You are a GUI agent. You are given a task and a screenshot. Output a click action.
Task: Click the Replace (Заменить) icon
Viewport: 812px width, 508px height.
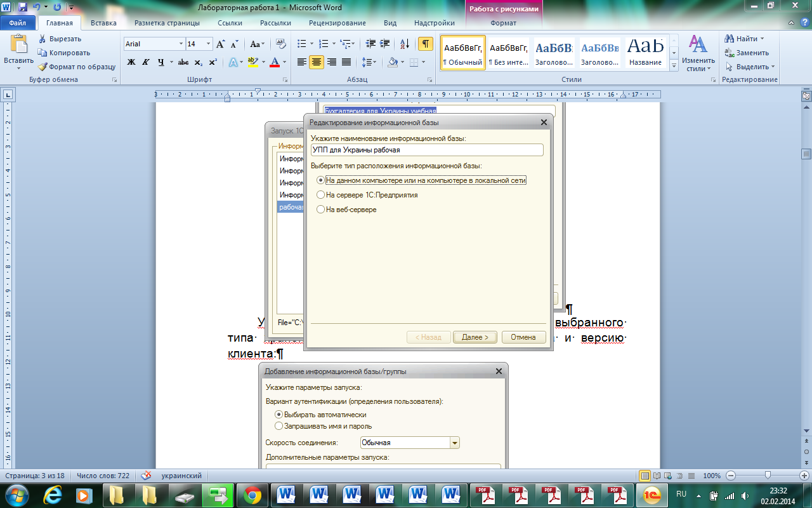(730, 53)
